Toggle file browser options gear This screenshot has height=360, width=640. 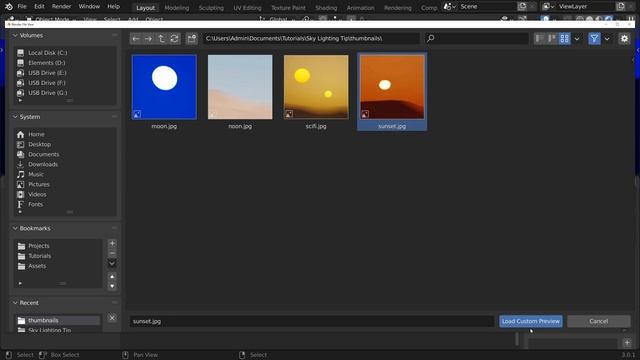coord(624,38)
